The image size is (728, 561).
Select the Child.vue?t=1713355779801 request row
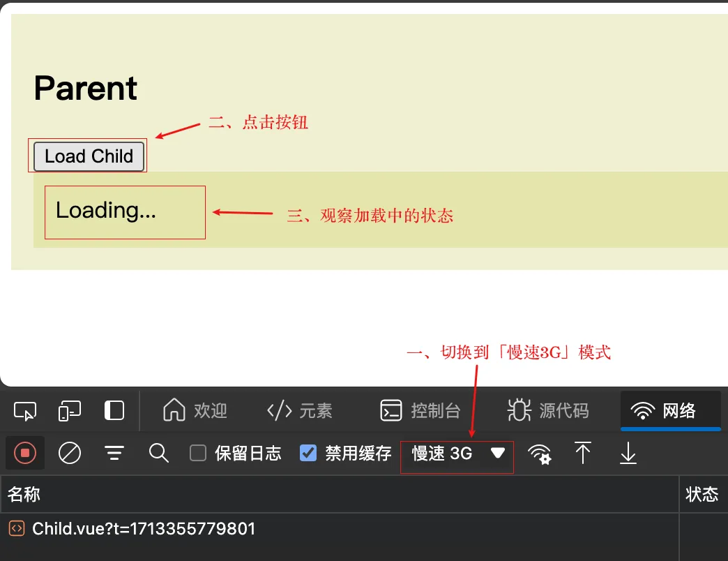pos(340,529)
